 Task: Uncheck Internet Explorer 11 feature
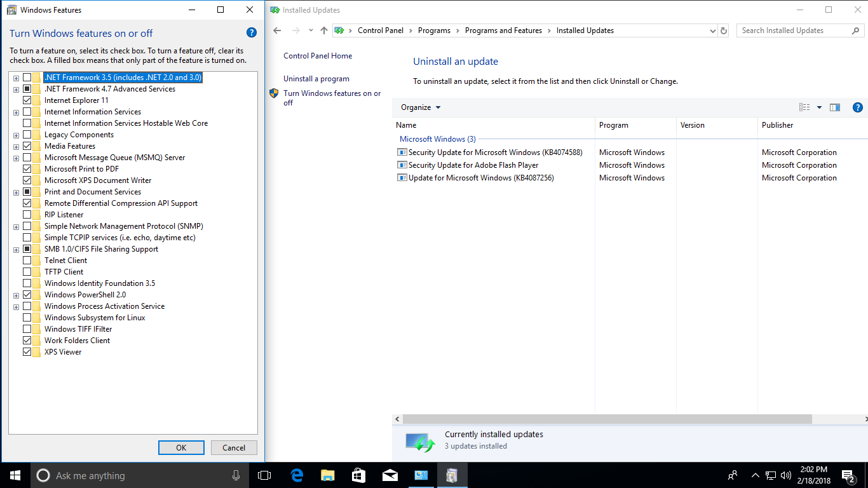[27, 100]
